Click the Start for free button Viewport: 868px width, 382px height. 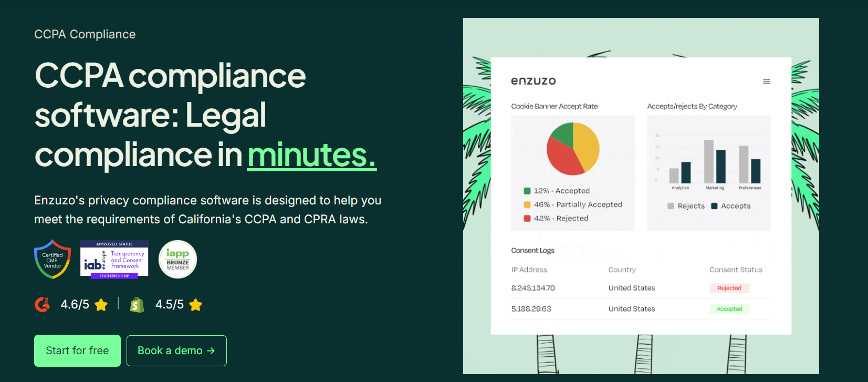(77, 350)
